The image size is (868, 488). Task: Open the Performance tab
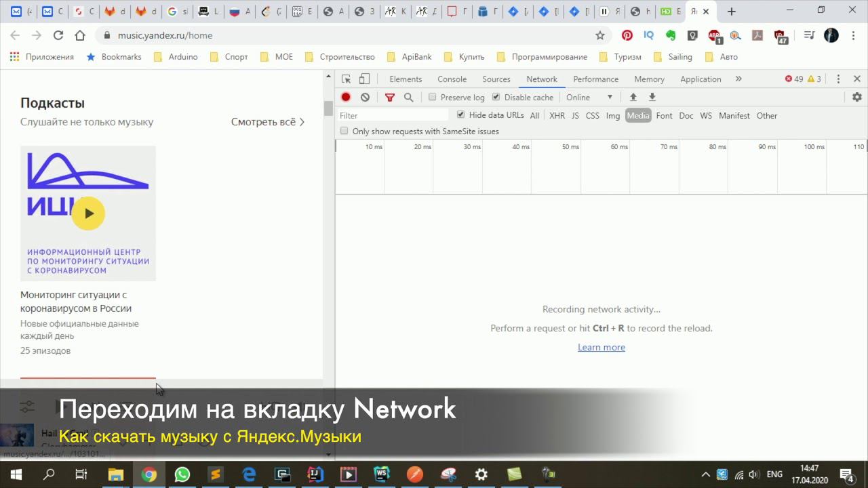tap(595, 79)
